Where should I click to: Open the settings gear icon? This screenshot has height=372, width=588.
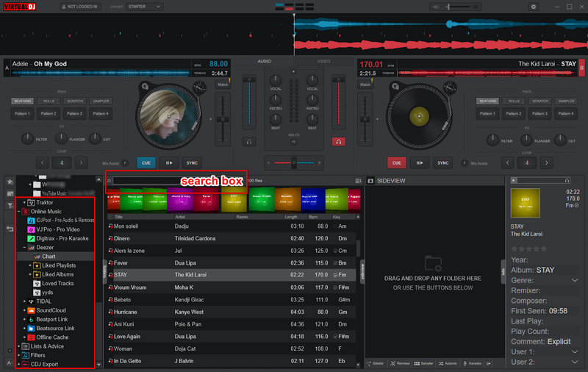click(534, 7)
